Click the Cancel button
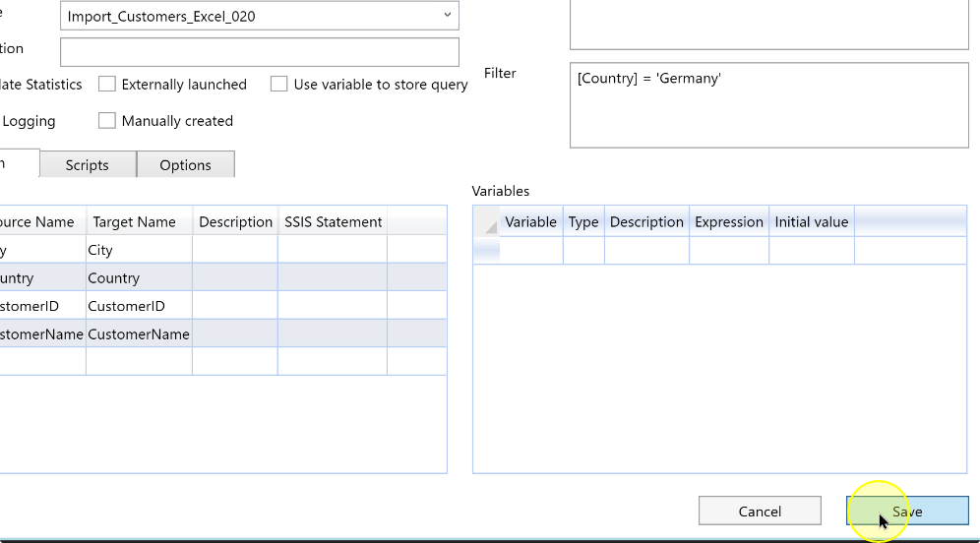980x543 pixels. pyautogui.click(x=760, y=512)
